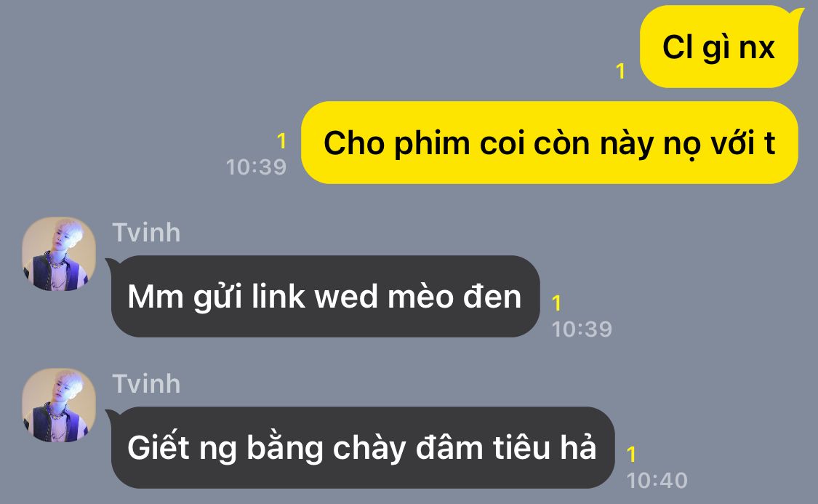Click the unread count 1 beside 'Cl gì nx'
Image resolution: width=818 pixels, height=504 pixels.
click(620, 71)
